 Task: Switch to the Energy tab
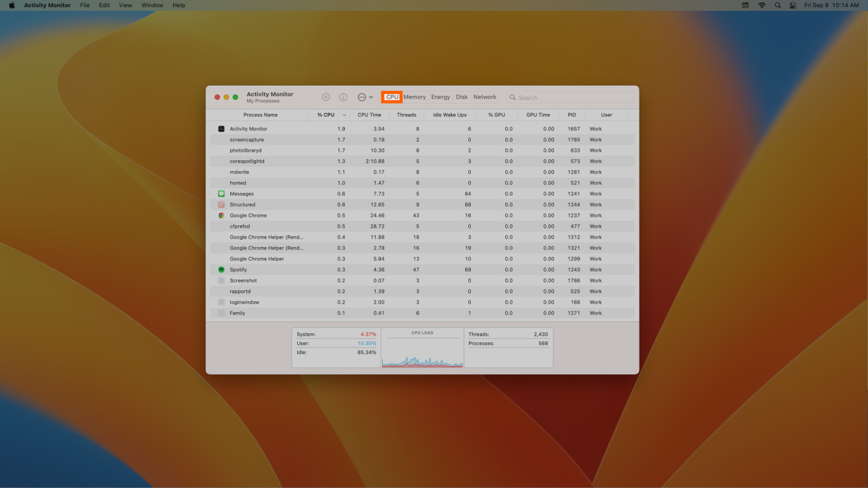[x=440, y=96]
